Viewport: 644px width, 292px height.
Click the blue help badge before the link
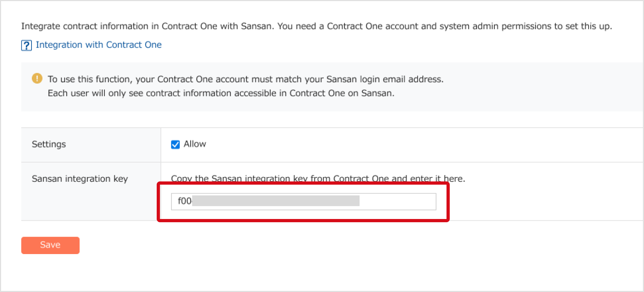26,45
